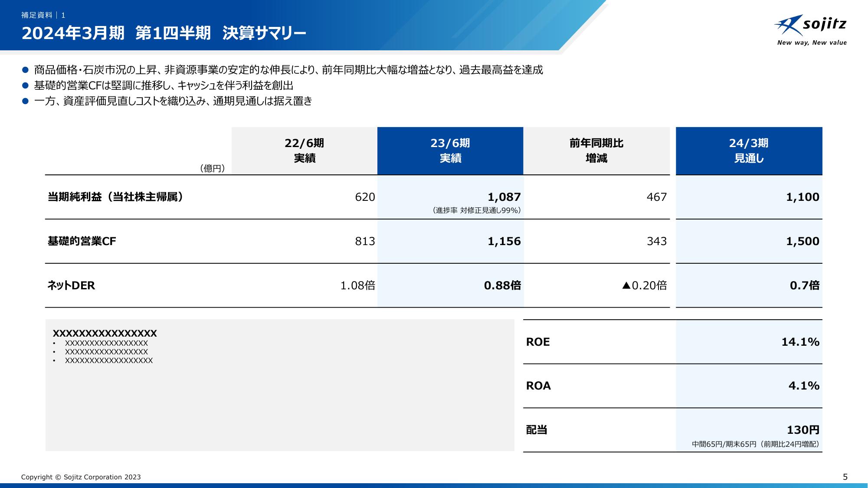The height and width of the screenshot is (488, 868).
Task: Click the 22/6期 実績 header cell
Action: [x=304, y=151]
